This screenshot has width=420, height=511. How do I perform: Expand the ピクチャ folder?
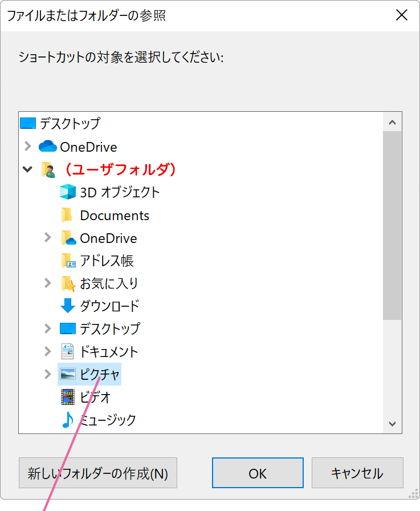click(47, 374)
